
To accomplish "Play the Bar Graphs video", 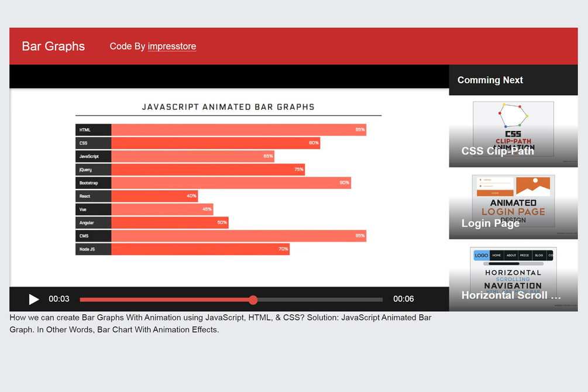I will [x=34, y=299].
